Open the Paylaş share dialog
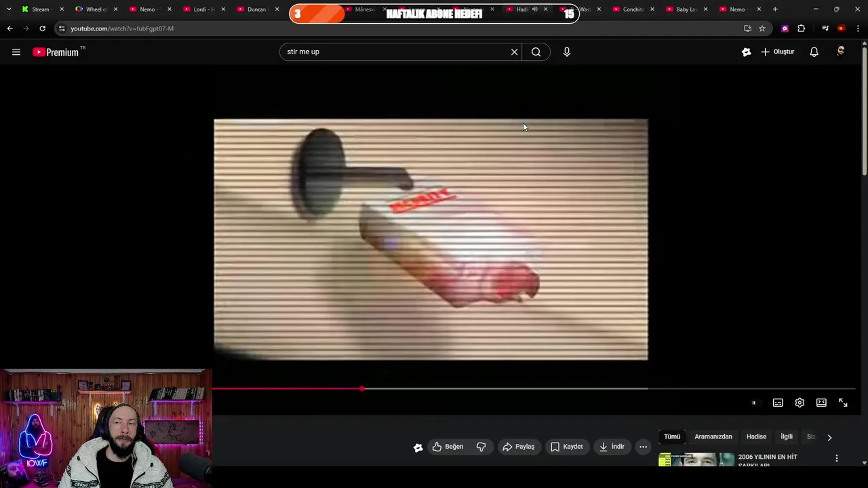The image size is (868, 488). click(x=519, y=447)
